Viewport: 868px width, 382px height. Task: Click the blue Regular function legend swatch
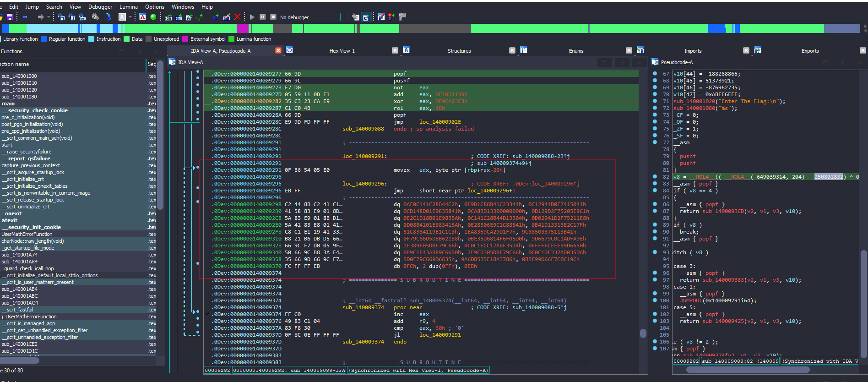44,39
